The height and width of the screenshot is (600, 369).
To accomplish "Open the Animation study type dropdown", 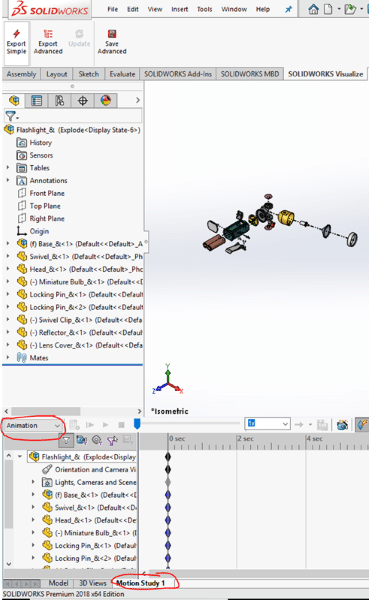I will (x=33, y=426).
